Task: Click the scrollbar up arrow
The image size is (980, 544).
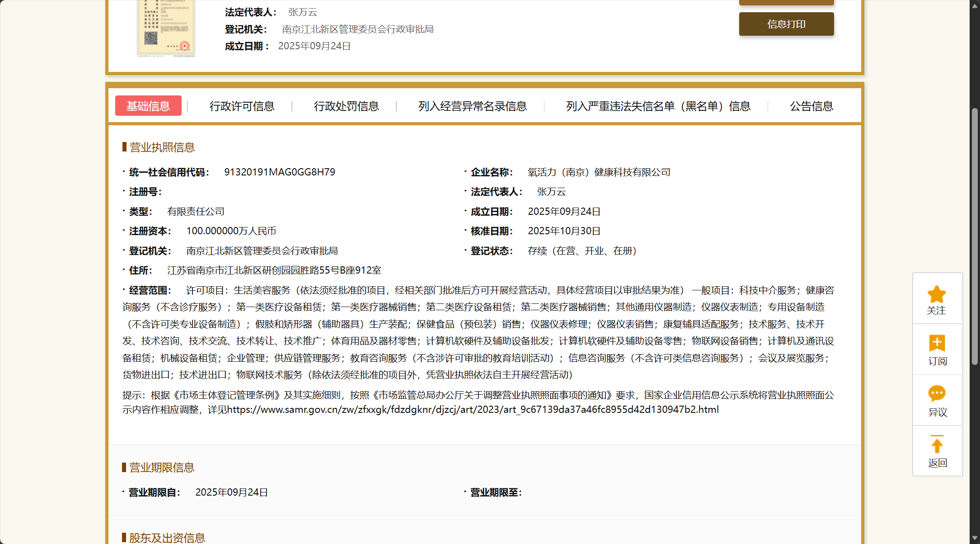Action: [975, 5]
